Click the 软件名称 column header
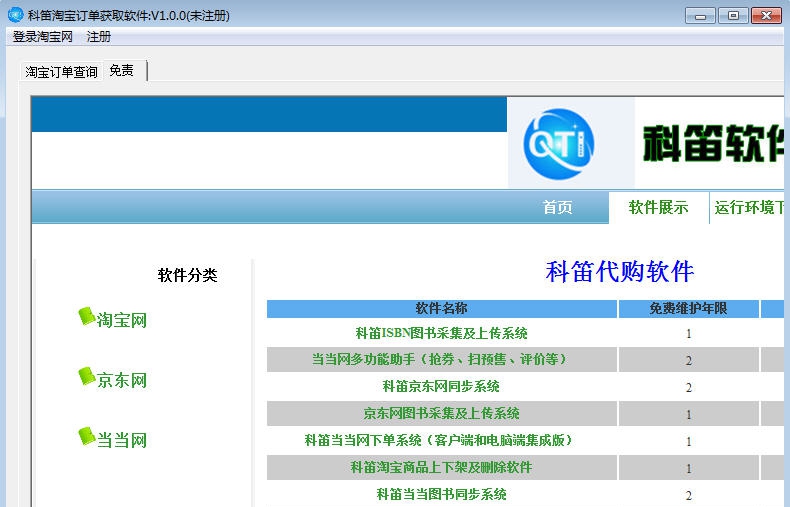Image resolution: width=790 pixels, height=507 pixels. [x=442, y=308]
